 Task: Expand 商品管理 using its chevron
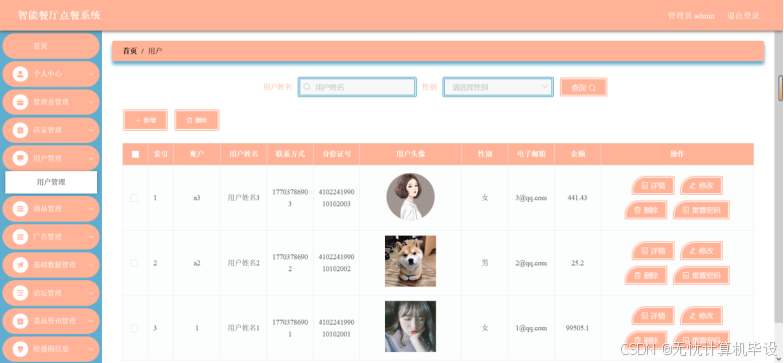[91, 208]
